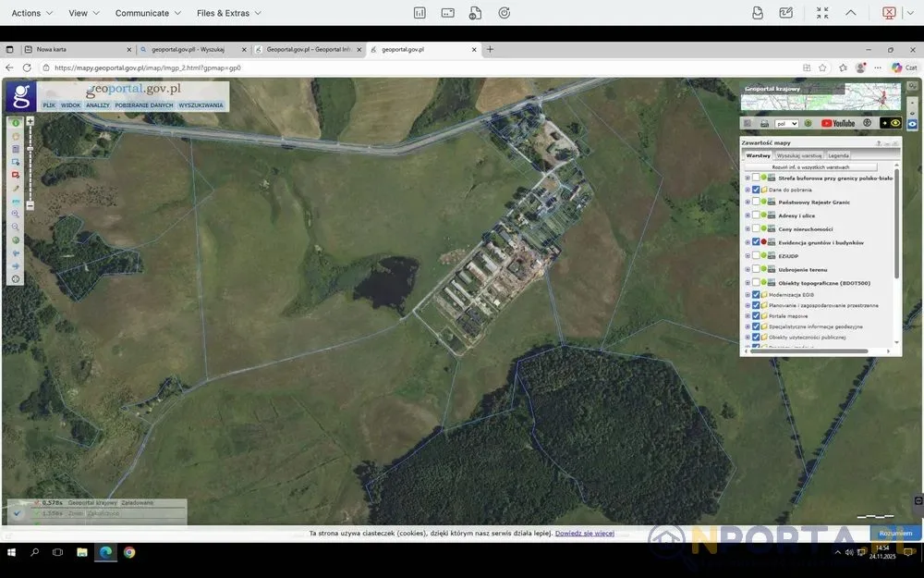Click the print map icon
Screen dimensions: 924x578
point(764,123)
